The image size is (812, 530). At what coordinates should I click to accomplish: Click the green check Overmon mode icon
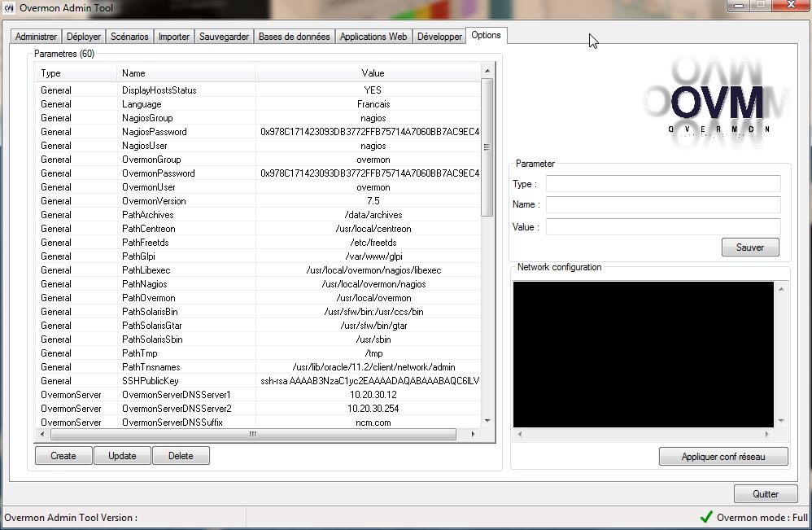tap(706, 516)
